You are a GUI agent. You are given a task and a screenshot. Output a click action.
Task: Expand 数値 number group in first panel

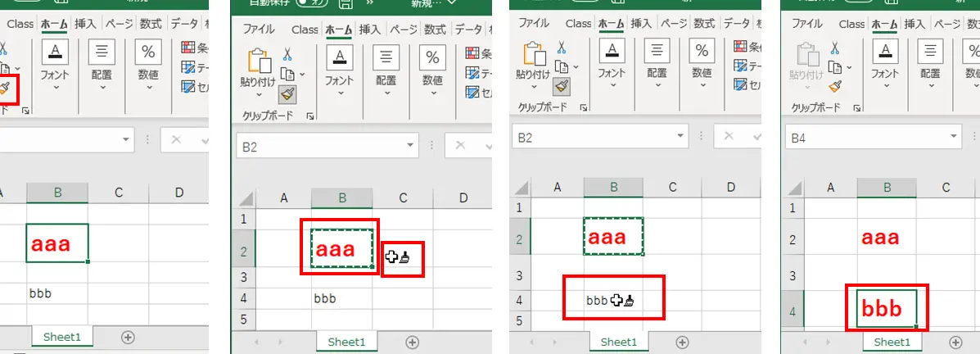coord(148,87)
